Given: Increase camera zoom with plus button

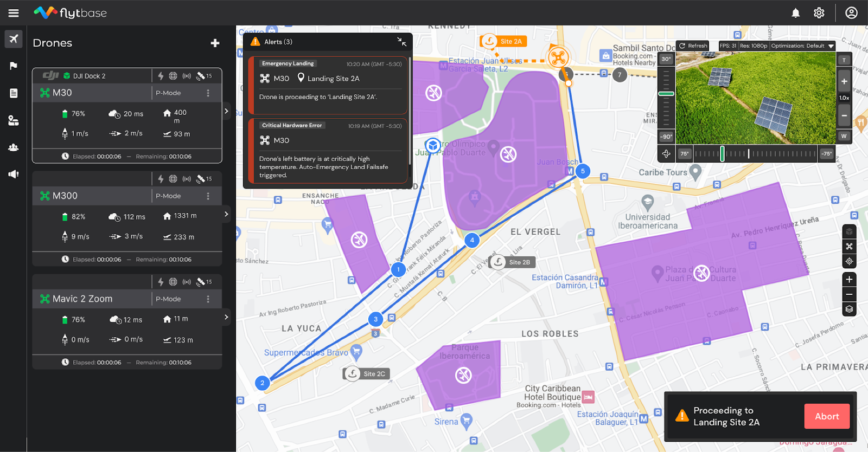Looking at the screenshot, I should point(844,82).
